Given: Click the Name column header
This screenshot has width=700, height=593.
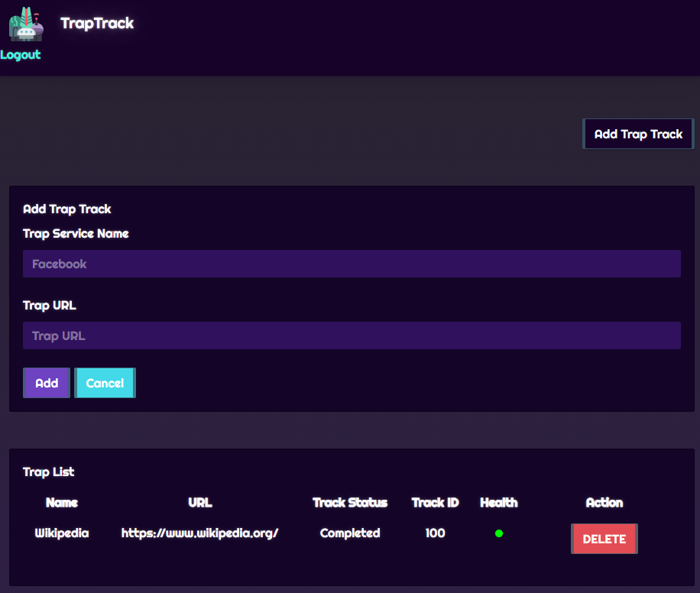Looking at the screenshot, I should 62,503.
